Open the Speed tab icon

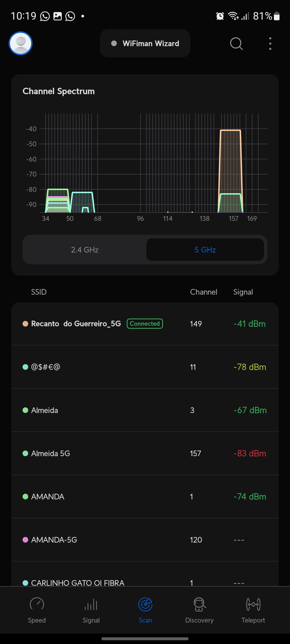point(37,604)
